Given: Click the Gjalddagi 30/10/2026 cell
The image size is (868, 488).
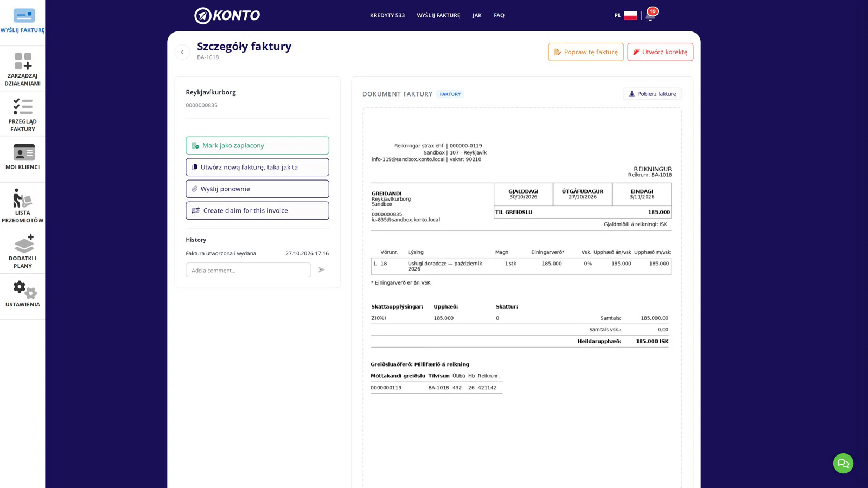Looking at the screenshot, I should click(524, 194).
